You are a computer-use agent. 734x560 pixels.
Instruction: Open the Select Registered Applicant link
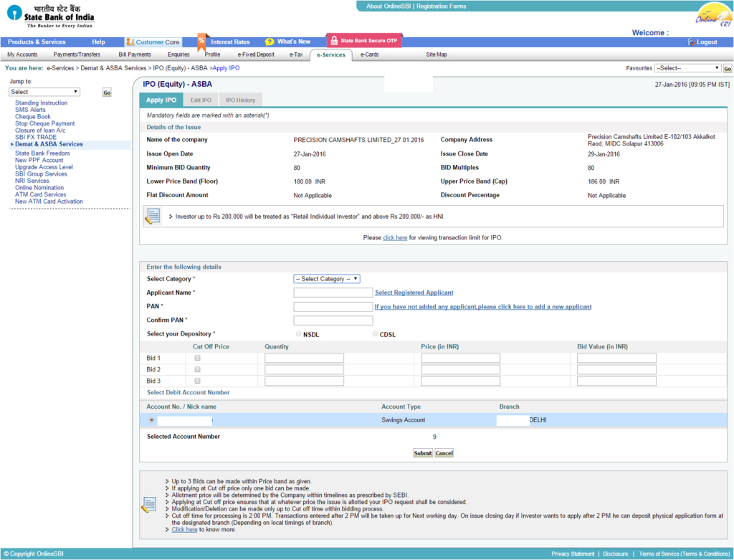(414, 293)
